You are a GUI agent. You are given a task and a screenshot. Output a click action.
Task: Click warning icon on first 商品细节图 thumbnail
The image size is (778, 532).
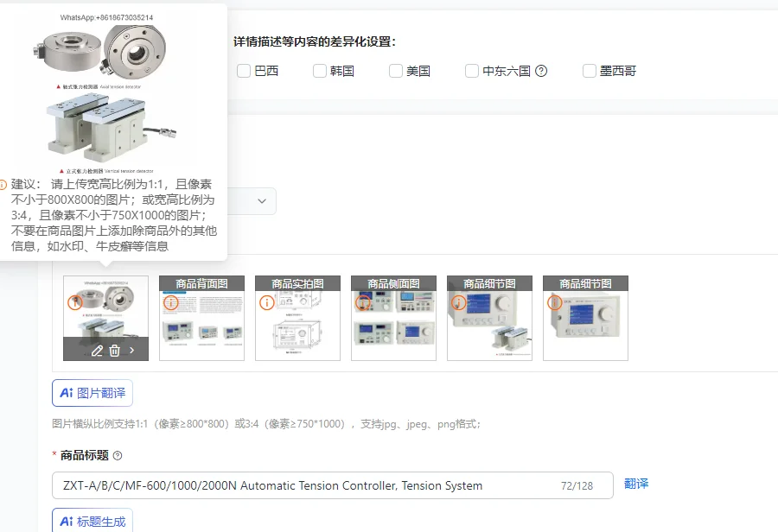[458, 302]
